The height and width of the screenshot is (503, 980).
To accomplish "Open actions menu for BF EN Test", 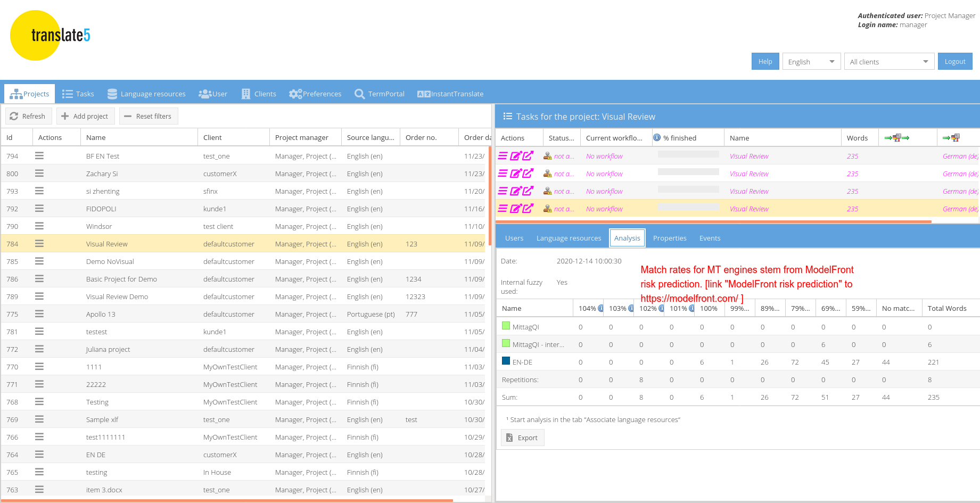I will [39, 156].
